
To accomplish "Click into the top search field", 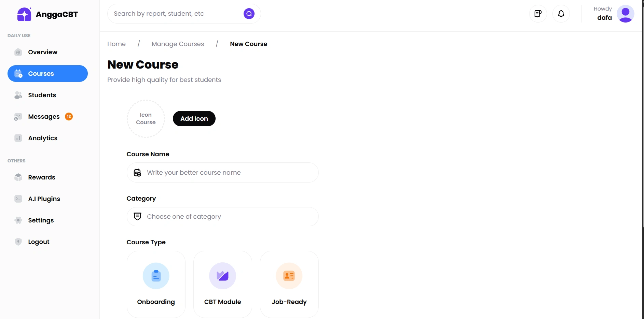I will click(x=176, y=14).
